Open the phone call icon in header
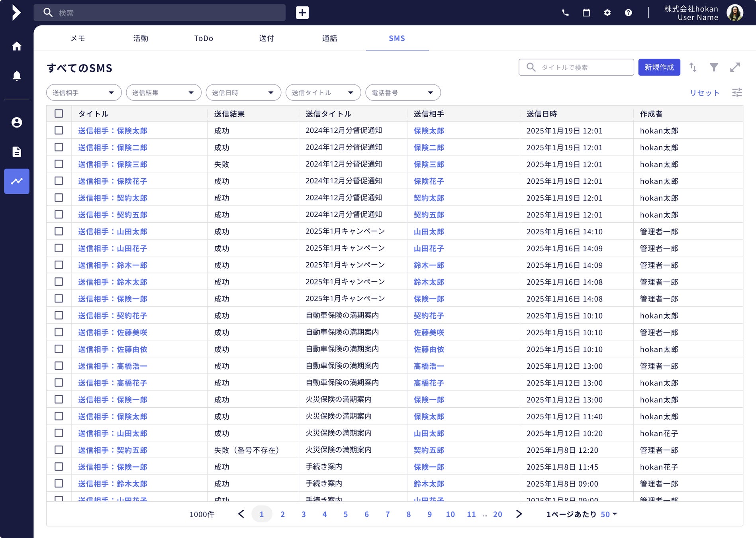Screen dimensions: 756x538 [565, 13]
